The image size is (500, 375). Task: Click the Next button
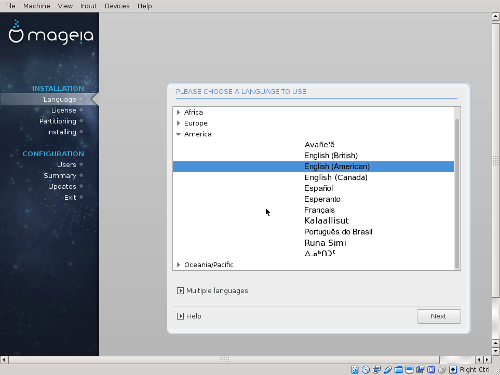pyautogui.click(x=439, y=316)
